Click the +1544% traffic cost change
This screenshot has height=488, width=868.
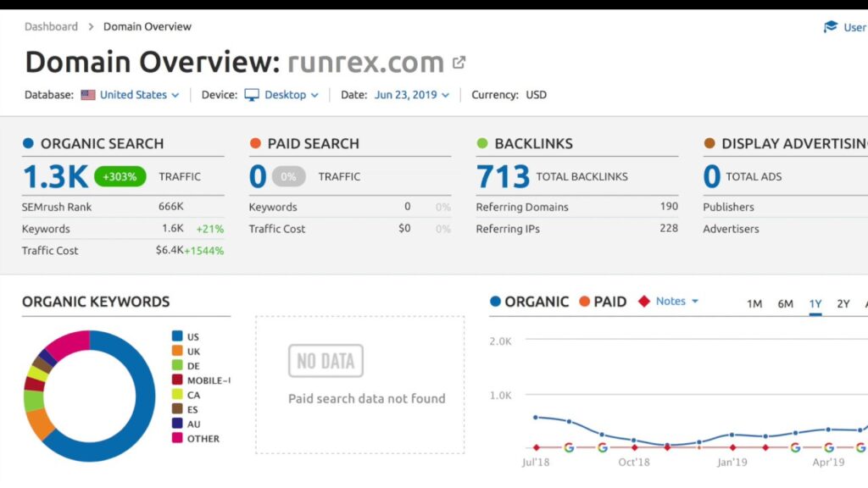204,251
